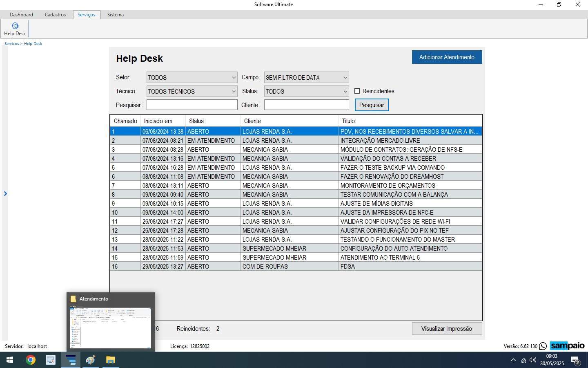Screen dimensions: 588x368
Task: Click the 29/05/2025 13:27 date cell
Action: pos(163,267)
